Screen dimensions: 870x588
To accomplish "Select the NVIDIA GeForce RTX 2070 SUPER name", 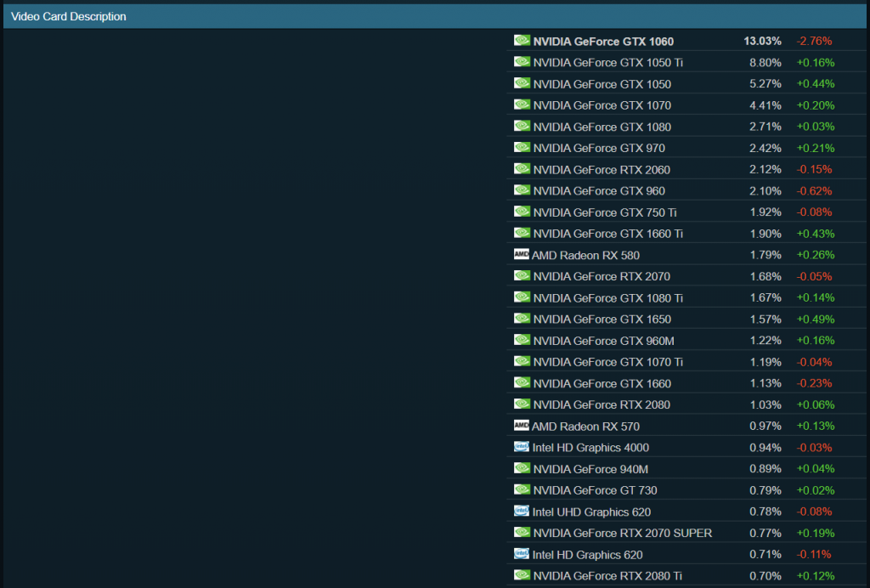I will point(623,533).
